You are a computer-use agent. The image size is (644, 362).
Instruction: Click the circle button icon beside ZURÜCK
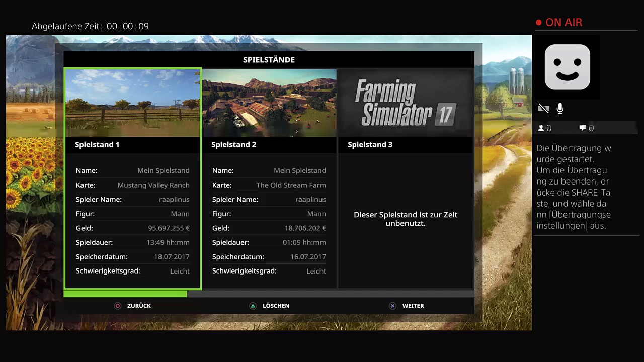pos(118,306)
